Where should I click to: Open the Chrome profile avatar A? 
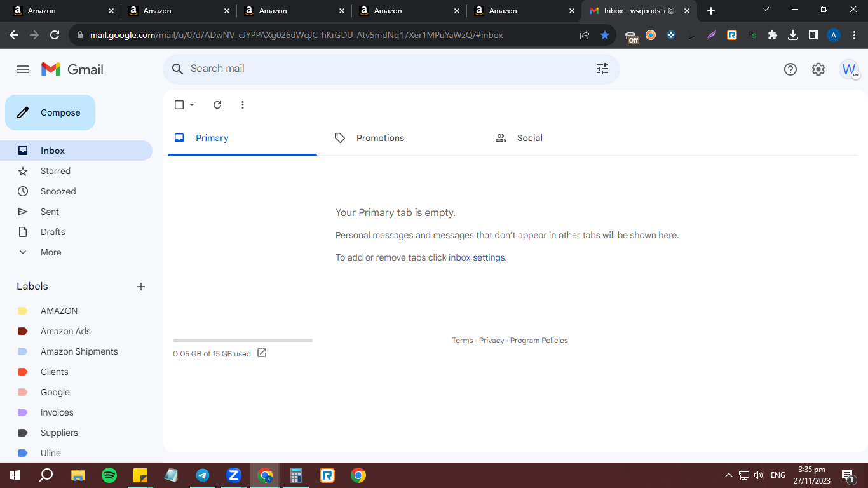tap(834, 35)
